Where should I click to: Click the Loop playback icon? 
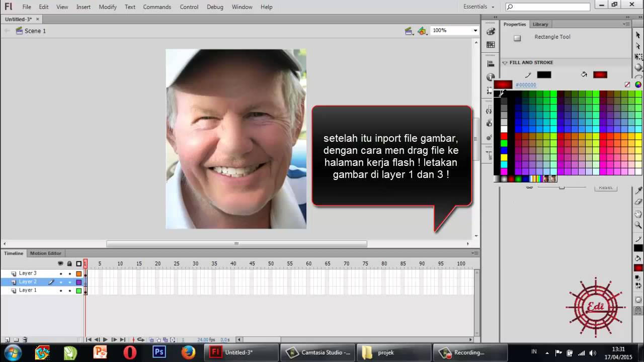tap(141, 340)
